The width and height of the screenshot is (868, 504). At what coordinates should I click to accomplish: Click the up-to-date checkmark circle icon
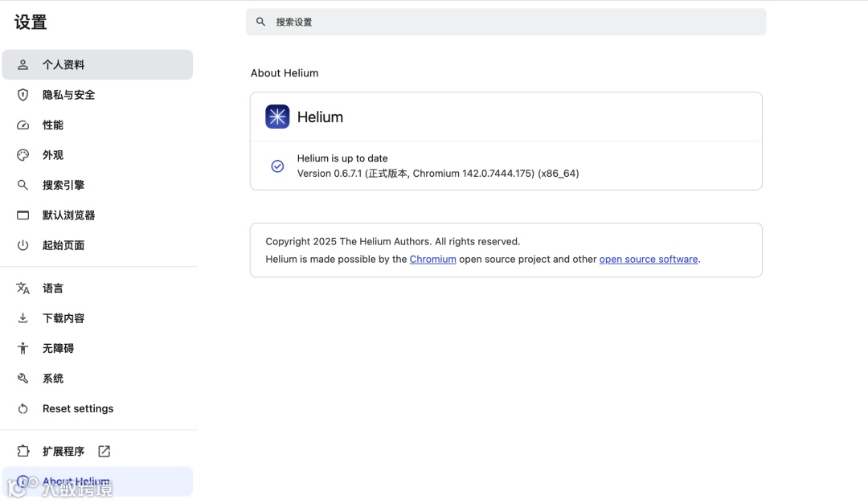pyautogui.click(x=277, y=166)
